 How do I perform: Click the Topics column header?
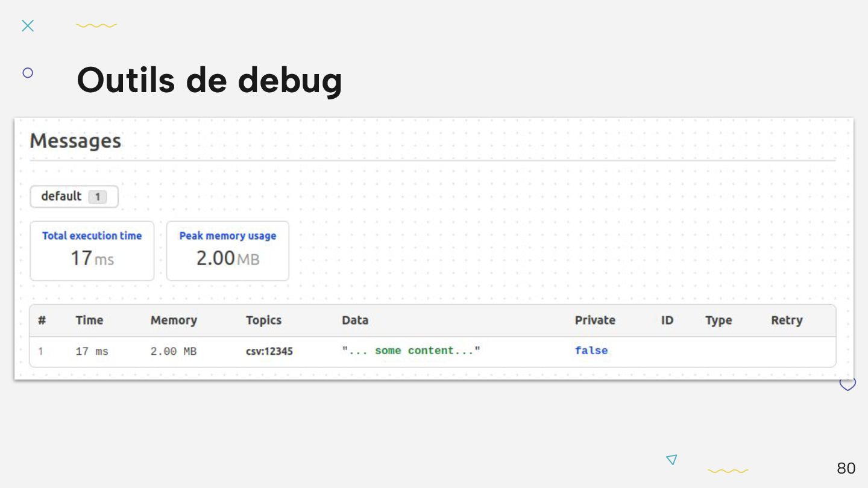click(263, 321)
